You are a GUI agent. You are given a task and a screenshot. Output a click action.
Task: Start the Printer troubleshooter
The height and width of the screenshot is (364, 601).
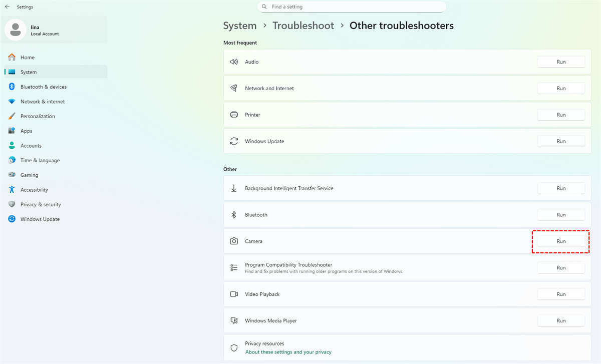(x=561, y=115)
